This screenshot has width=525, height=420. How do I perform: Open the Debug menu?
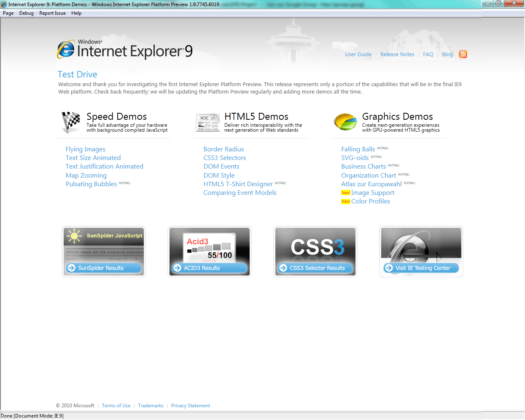point(26,13)
